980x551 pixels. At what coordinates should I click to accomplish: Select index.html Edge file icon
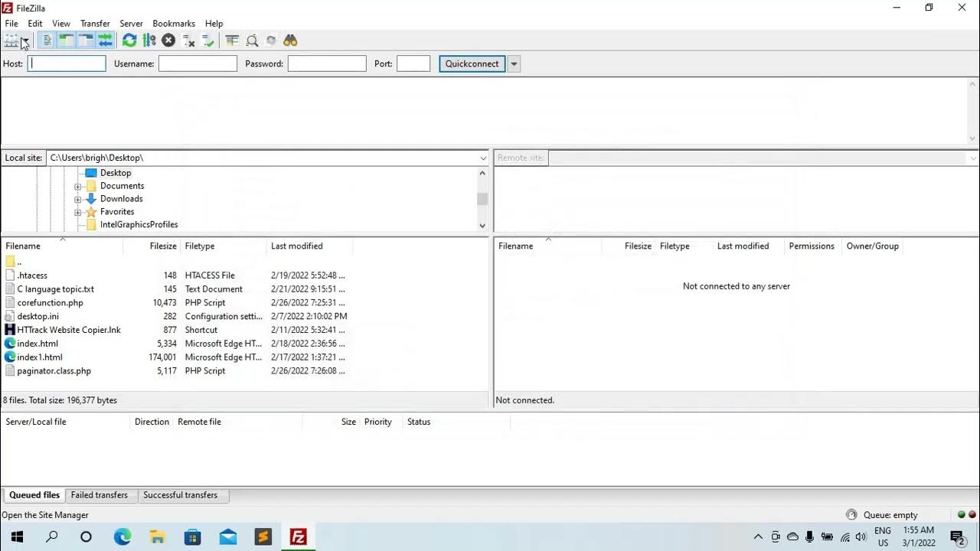click(10, 344)
